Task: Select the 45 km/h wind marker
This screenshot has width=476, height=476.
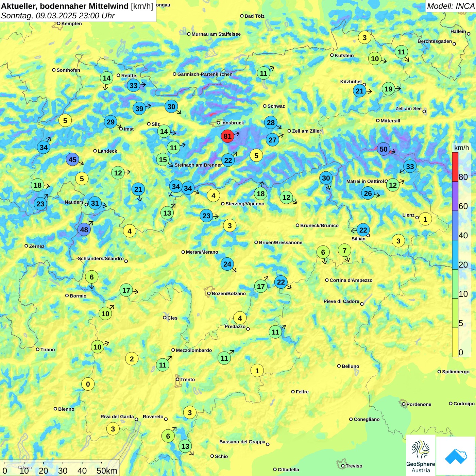Action: (72, 160)
